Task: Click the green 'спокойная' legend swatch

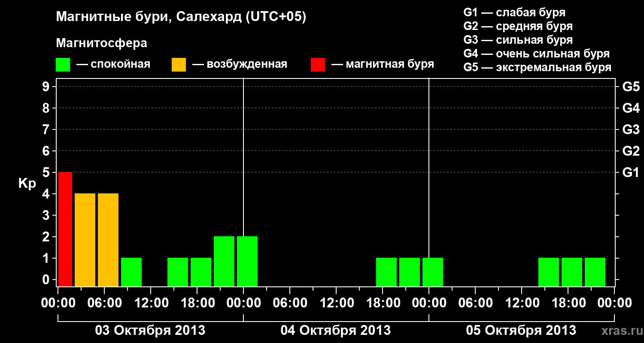Action: pyautogui.click(x=63, y=65)
